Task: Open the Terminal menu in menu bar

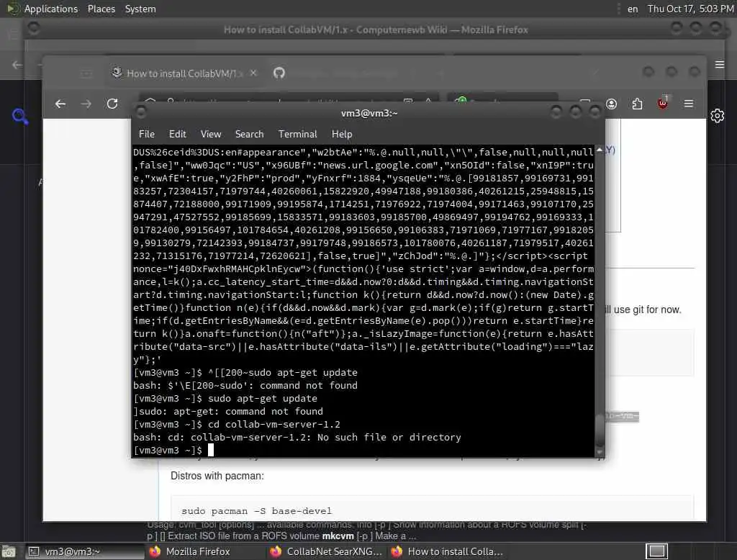Action: (x=297, y=134)
